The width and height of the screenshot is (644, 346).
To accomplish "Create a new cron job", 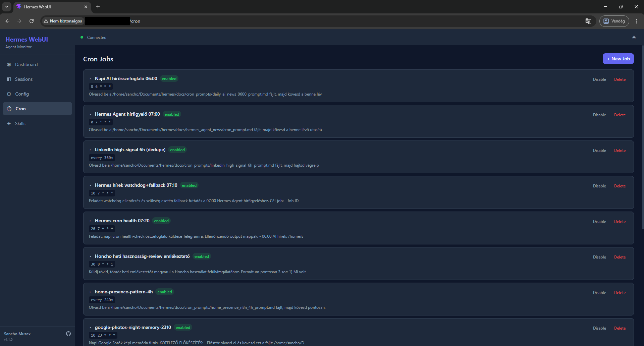I will pos(618,59).
